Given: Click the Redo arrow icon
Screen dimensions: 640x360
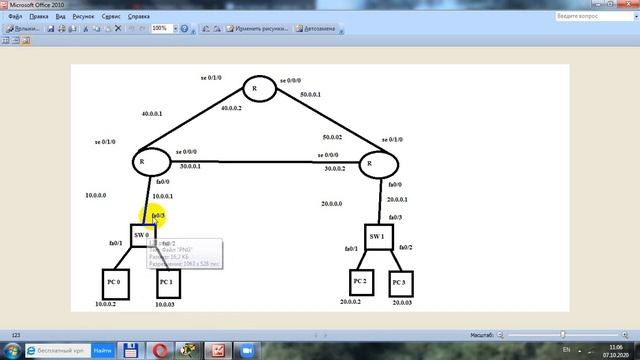Looking at the screenshot, I should pyautogui.click(x=142, y=29).
